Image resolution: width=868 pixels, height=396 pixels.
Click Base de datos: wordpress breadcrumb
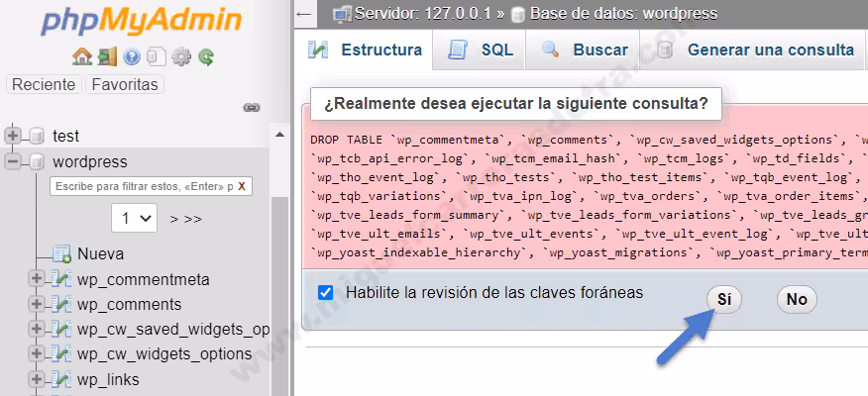624,13
